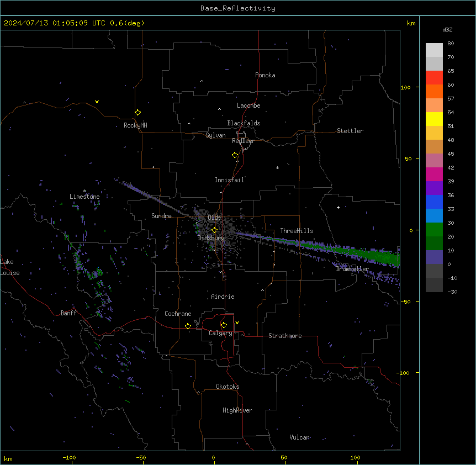Click the Okotoks label

click(228, 387)
